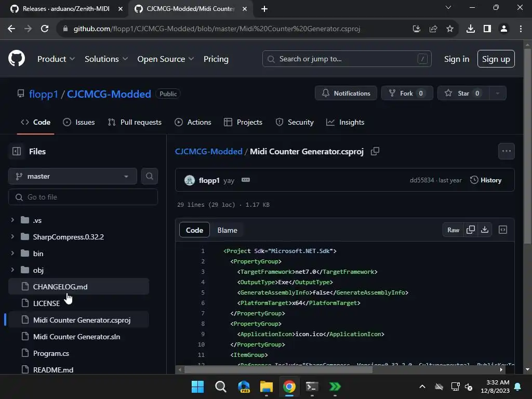Expand the obj folder
Image resolution: width=532 pixels, height=399 pixels.
pos(12,270)
